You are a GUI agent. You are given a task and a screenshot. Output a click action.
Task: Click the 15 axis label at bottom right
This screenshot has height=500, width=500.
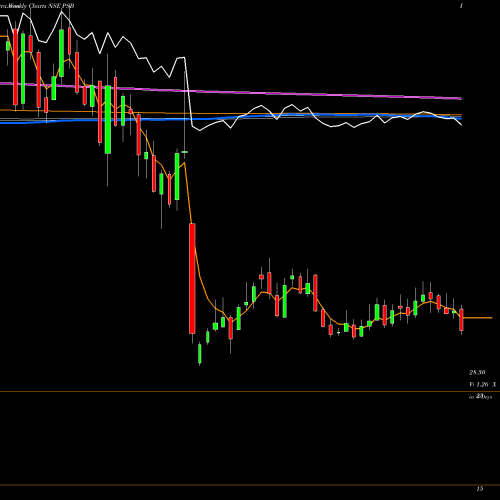480,489
